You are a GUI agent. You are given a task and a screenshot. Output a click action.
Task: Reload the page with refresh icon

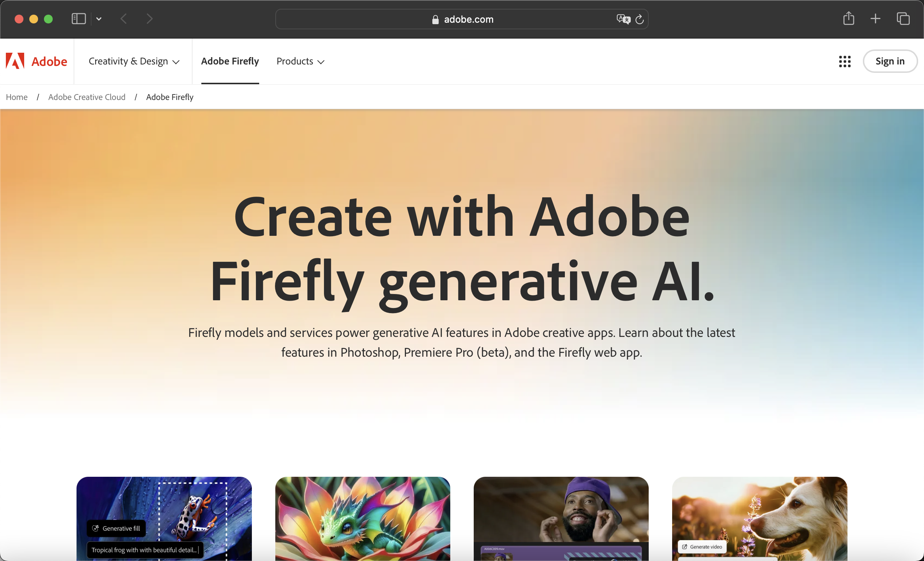point(640,19)
